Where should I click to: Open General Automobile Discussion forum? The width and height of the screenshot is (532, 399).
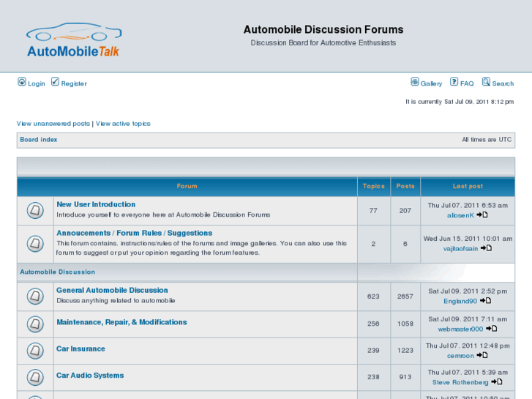112,290
